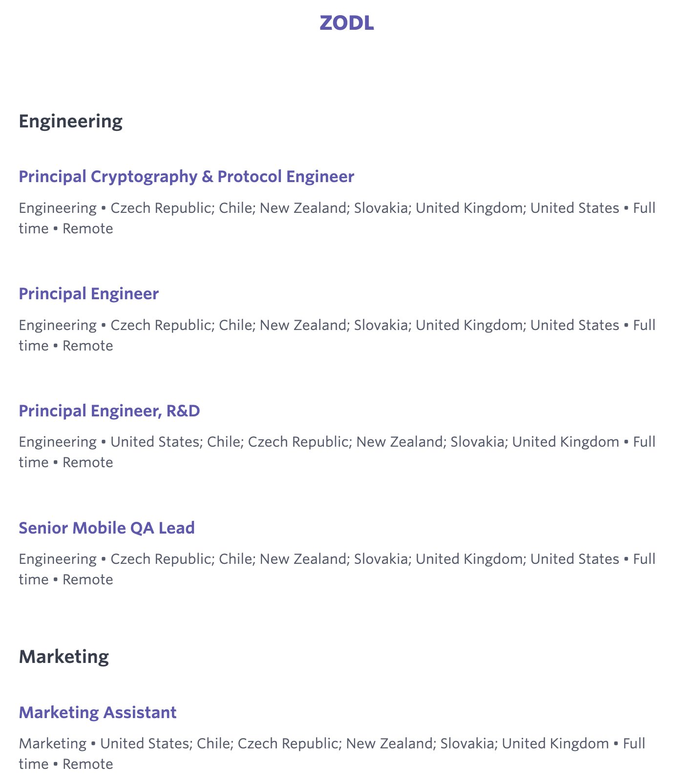The height and width of the screenshot is (784, 679).
Task: Open Principal Engineer, R&D job link
Action: click(109, 411)
